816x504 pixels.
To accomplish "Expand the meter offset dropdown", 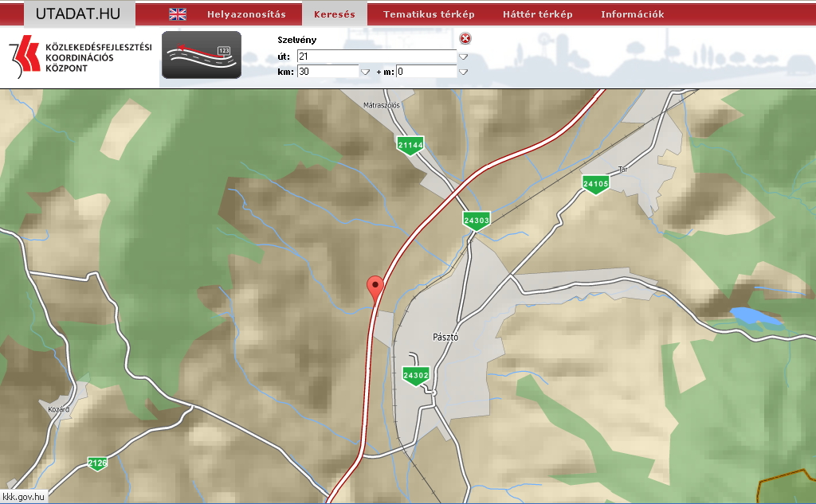I will tap(463, 72).
